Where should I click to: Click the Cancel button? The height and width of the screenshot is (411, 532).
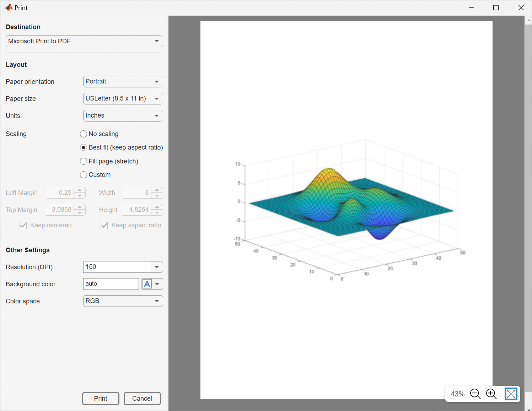point(142,399)
